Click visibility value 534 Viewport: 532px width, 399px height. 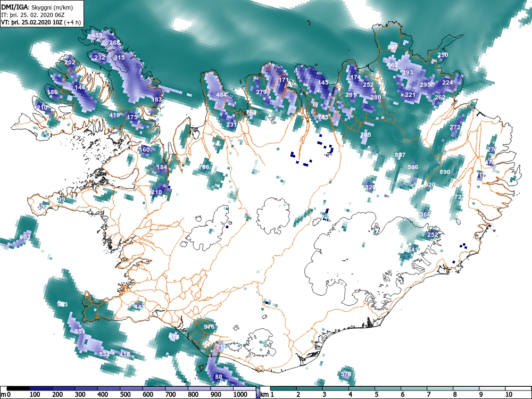coord(104,354)
